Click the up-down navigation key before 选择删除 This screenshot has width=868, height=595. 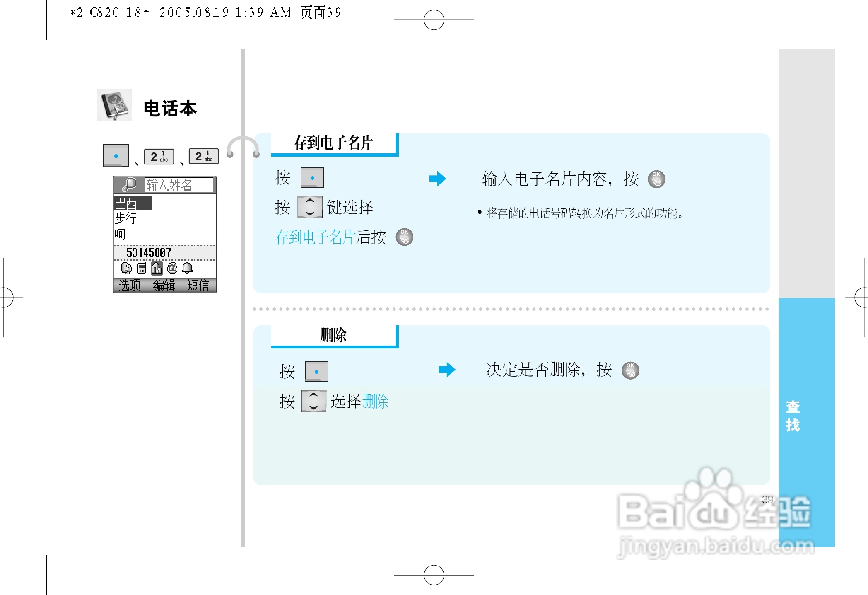point(313,401)
